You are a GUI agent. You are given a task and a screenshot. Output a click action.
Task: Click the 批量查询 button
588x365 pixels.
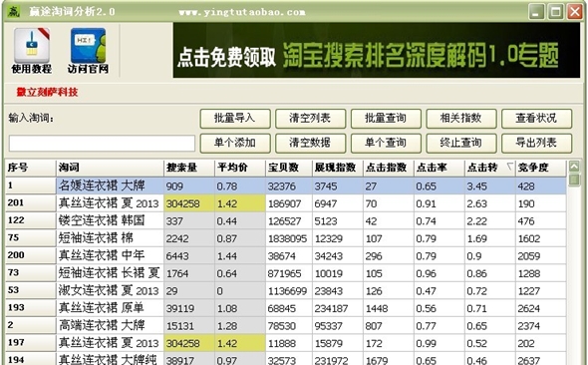tap(386, 119)
